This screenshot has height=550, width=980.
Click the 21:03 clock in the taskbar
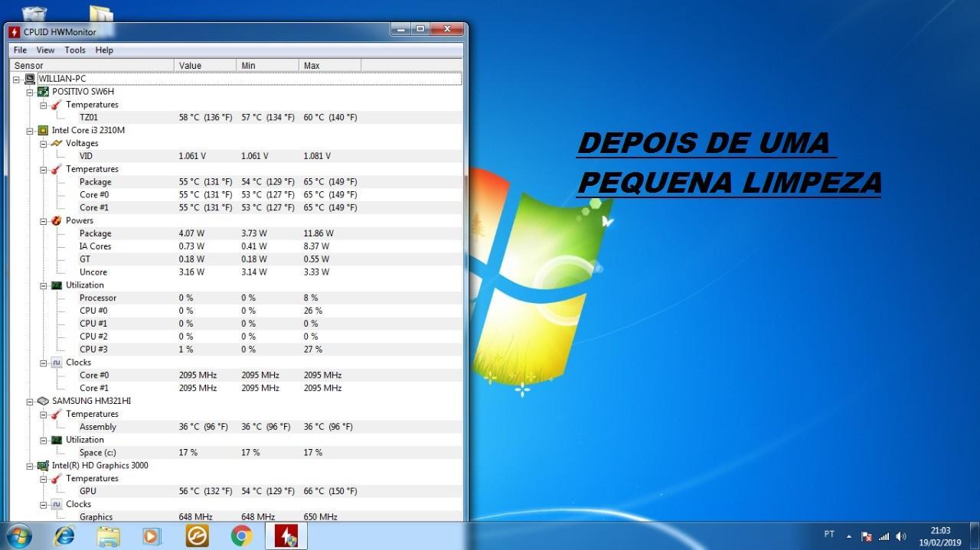pos(940,530)
